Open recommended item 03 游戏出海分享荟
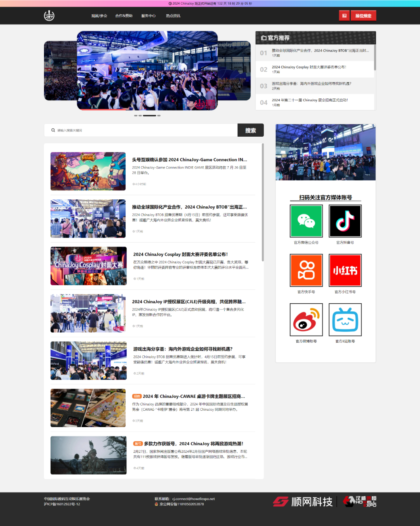The image size is (420, 526). [x=315, y=86]
